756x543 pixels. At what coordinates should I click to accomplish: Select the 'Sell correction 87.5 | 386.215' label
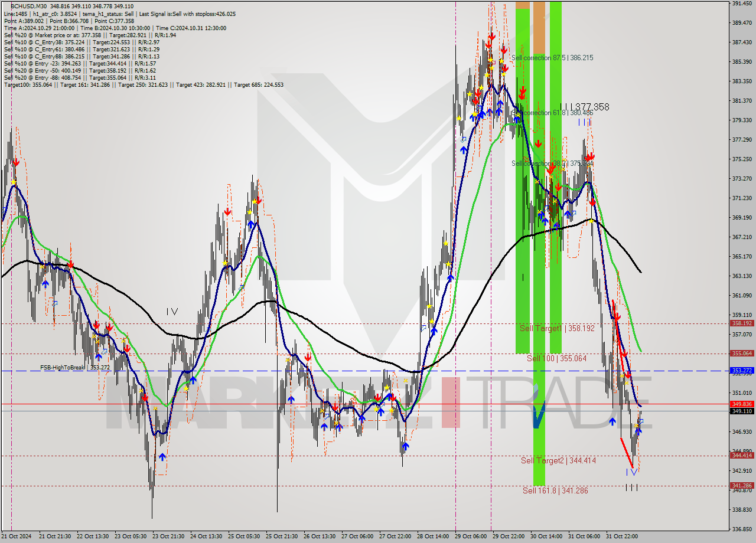pyautogui.click(x=552, y=58)
